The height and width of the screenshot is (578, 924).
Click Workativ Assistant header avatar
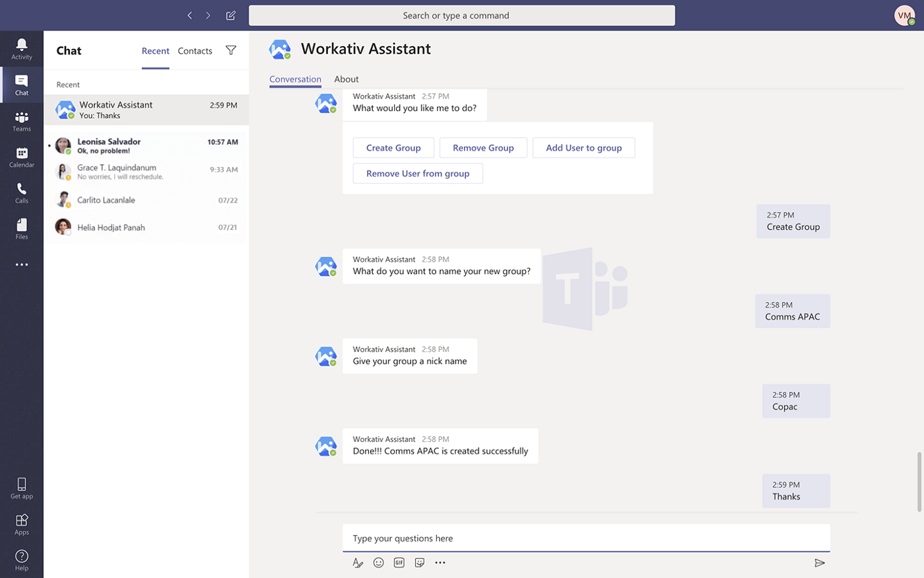(280, 49)
